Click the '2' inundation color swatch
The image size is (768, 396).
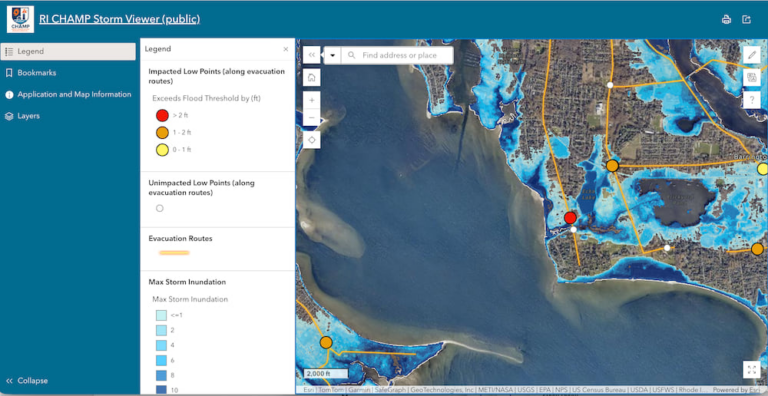(x=162, y=330)
